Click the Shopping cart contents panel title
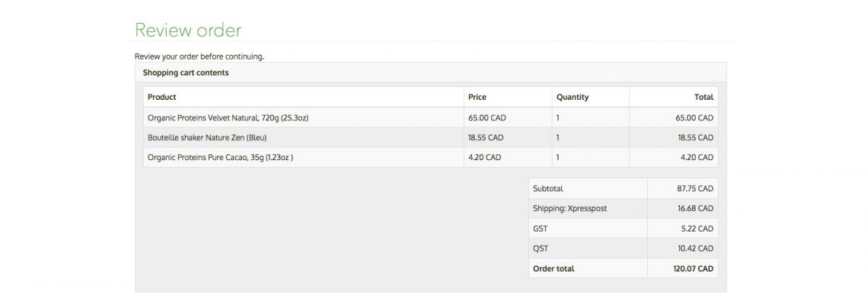 pyautogui.click(x=186, y=72)
